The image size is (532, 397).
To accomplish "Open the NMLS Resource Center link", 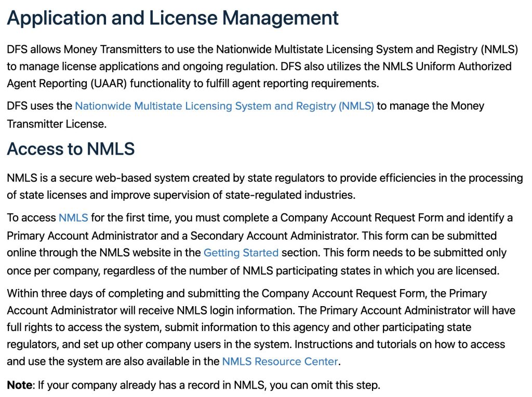I will click(x=280, y=362).
